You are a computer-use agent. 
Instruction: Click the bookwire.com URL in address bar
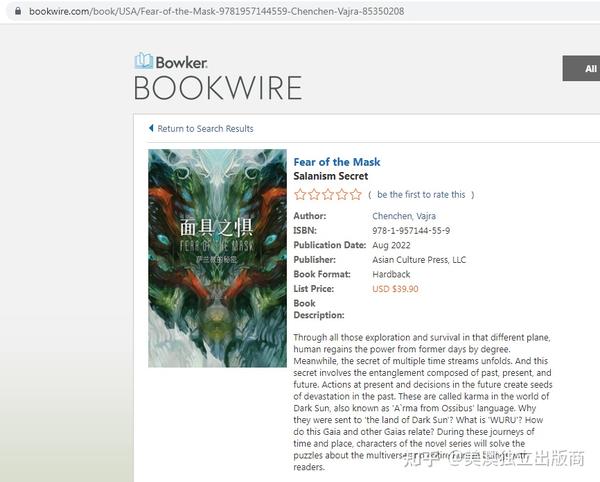(x=217, y=11)
